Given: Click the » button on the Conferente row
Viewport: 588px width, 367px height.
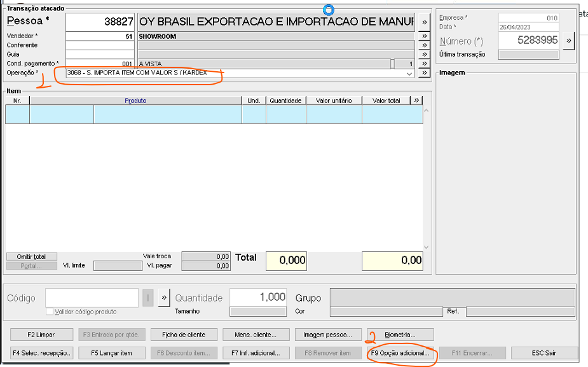Looking at the screenshot, I should pos(424,45).
